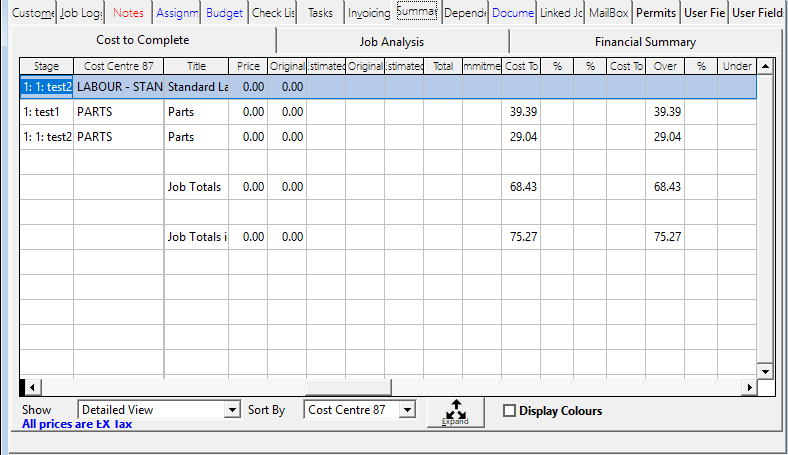Enable the Display Colours checkbox
Viewport: 788px width, 455px height.
pos(510,411)
